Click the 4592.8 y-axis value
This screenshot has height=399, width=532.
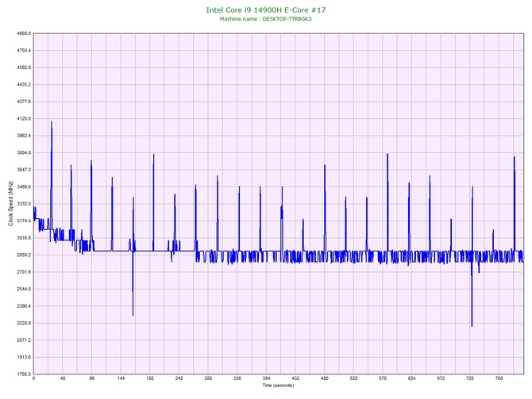tap(24, 67)
